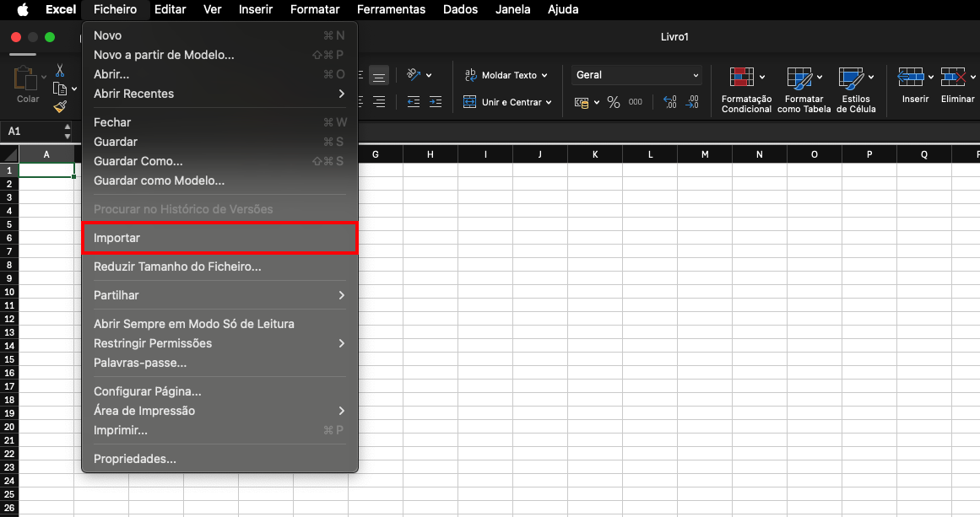Expand the Abrir Recentes submenu
This screenshot has height=517, width=980.
coord(341,94)
